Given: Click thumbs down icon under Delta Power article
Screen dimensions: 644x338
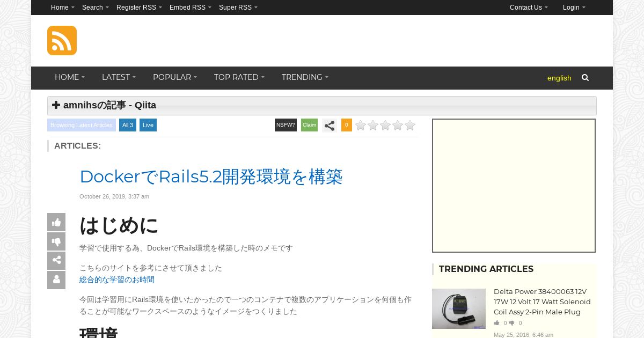Looking at the screenshot, I should pos(512,323).
